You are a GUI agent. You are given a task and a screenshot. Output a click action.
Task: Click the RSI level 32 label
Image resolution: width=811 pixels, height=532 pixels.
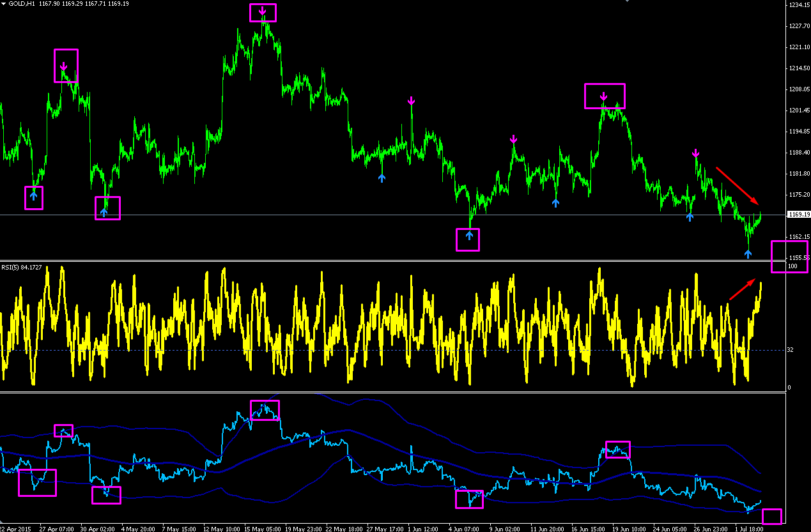[x=791, y=350]
